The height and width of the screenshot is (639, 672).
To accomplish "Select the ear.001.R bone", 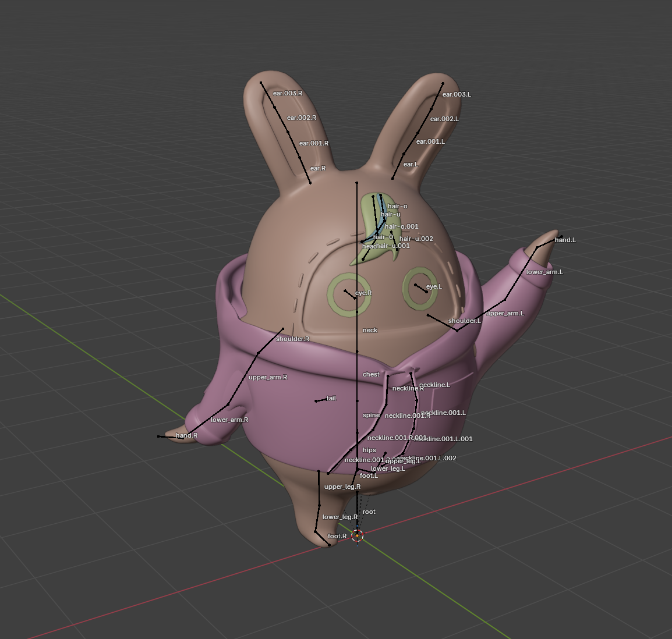I will (294, 145).
